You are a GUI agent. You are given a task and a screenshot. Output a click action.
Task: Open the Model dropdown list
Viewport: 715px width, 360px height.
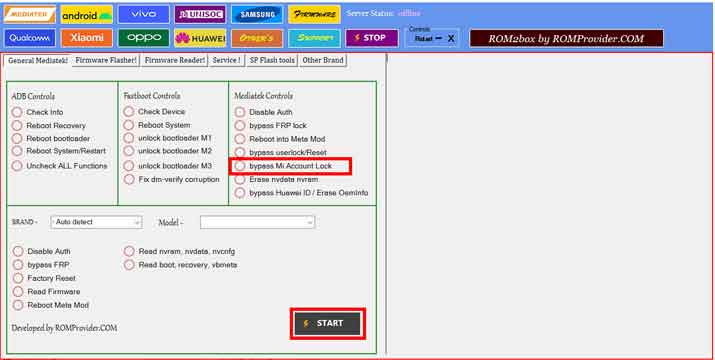click(x=257, y=222)
